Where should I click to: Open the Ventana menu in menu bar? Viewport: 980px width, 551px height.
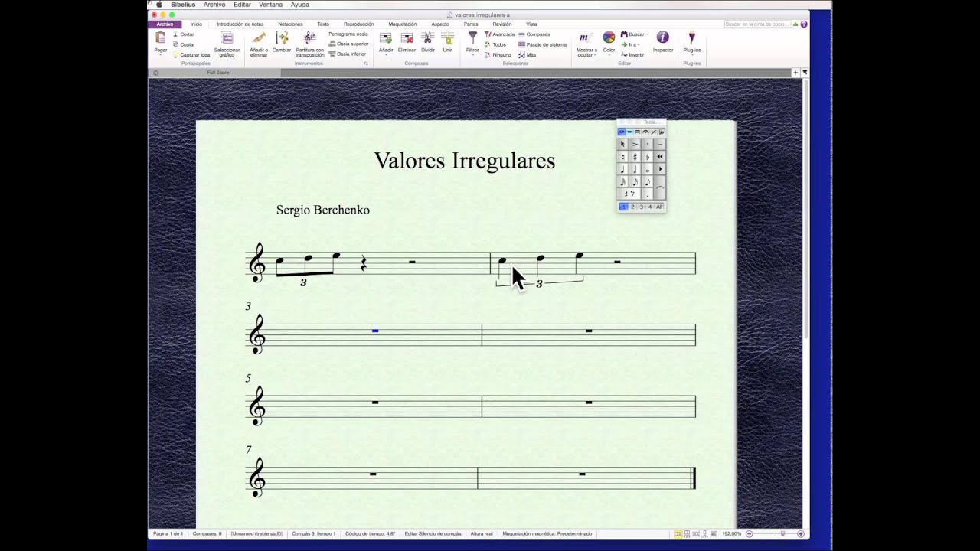tap(270, 5)
